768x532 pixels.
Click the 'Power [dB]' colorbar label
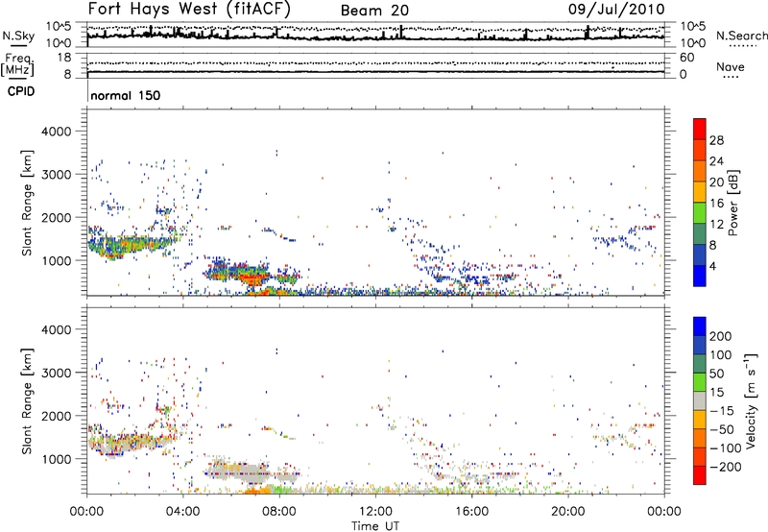[x=732, y=203]
